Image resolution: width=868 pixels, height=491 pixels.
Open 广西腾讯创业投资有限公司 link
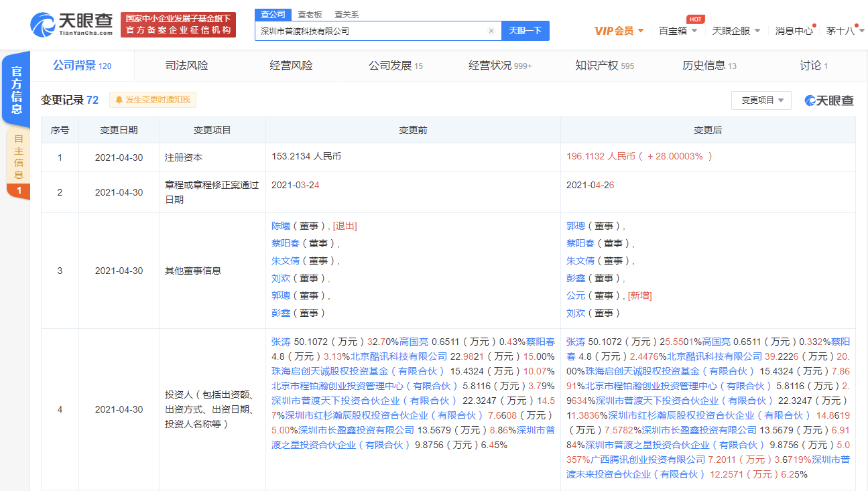[648, 460]
